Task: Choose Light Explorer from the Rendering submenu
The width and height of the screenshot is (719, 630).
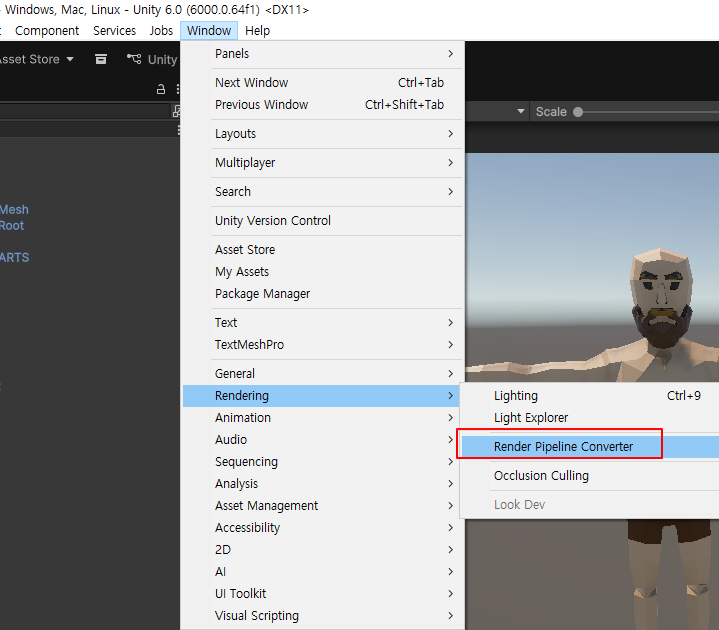Action: (531, 418)
